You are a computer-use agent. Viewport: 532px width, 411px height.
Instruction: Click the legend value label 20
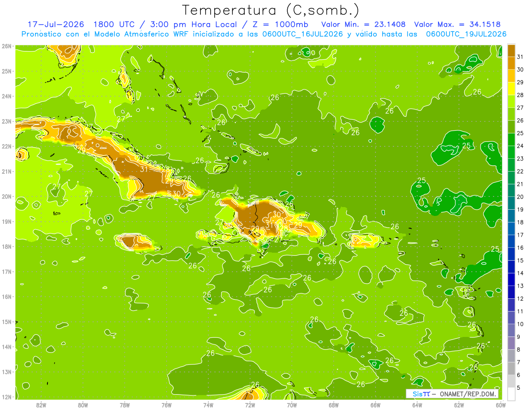click(520, 197)
